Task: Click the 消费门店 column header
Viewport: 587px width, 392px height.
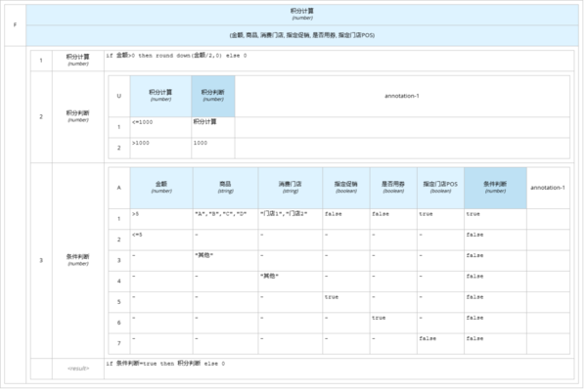Action: coord(290,188)
